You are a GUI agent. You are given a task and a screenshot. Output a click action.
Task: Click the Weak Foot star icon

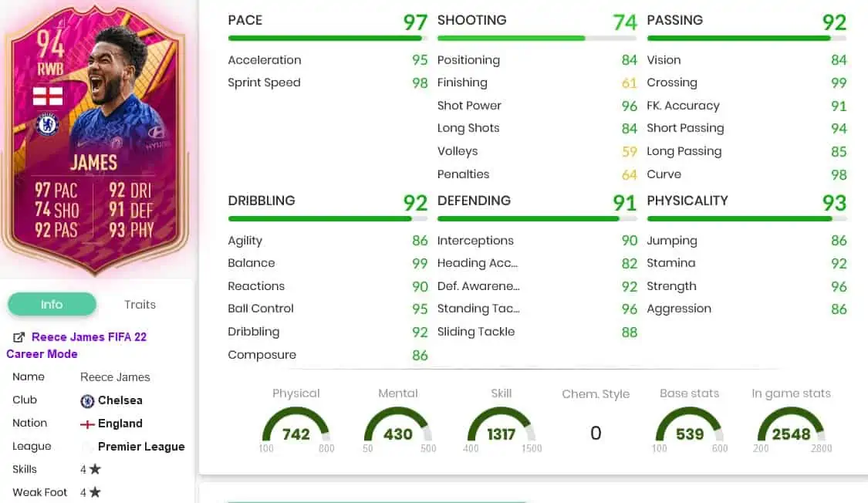tap(95, 492)
